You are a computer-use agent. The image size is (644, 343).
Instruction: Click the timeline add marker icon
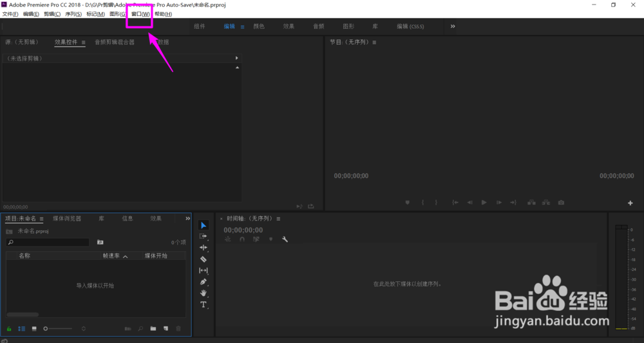point(270,239)
